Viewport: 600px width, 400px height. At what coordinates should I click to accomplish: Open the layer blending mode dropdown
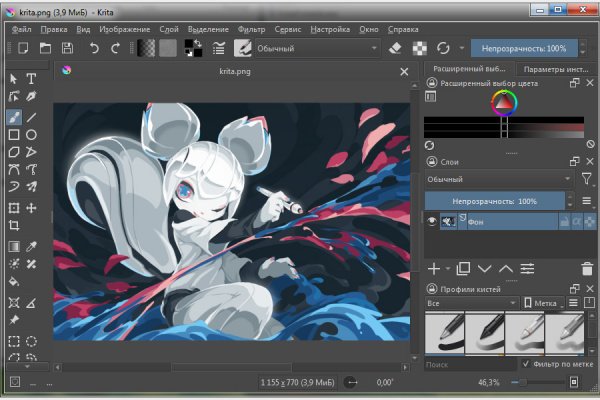click(499, 179)
